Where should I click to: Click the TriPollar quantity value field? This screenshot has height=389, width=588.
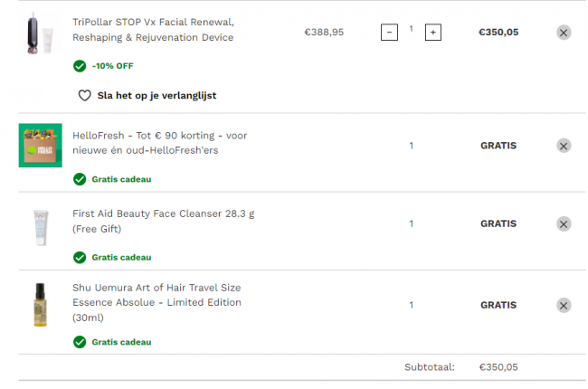pyautogui.click(x=411, y=30)
